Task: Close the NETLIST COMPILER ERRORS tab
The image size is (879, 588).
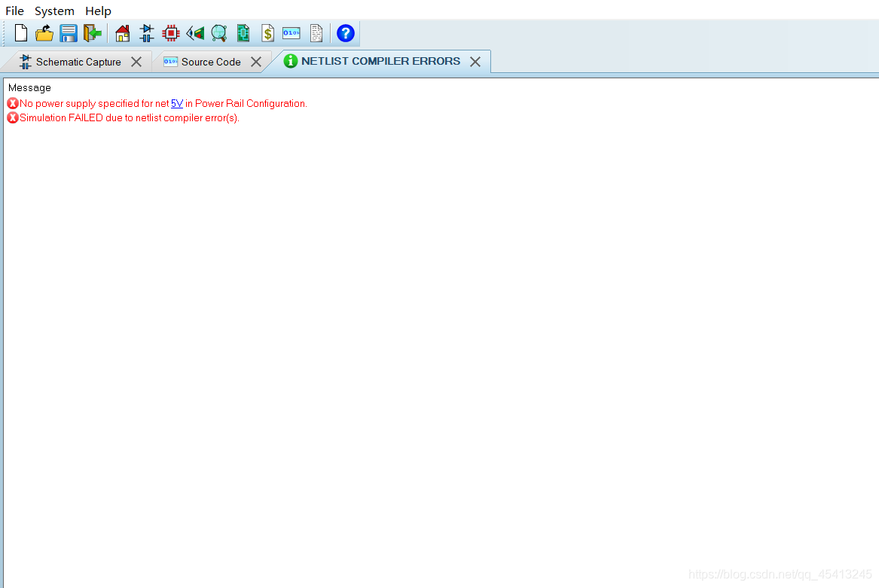Action: (x=475, y=62)
